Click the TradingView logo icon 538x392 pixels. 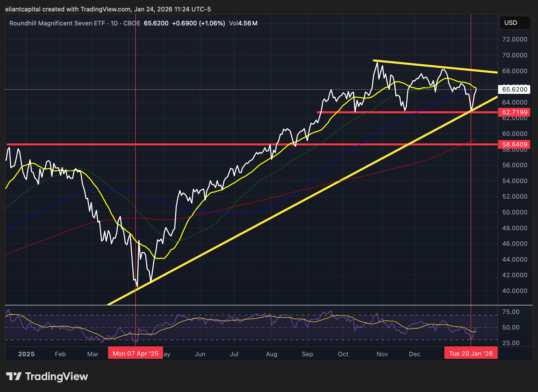(14, 376)
